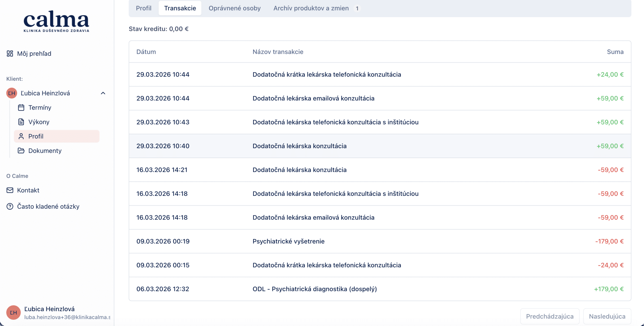This screenshot has width=644, height=326.
Task: Switch to the Profil tab
Action: pos(144,8)
